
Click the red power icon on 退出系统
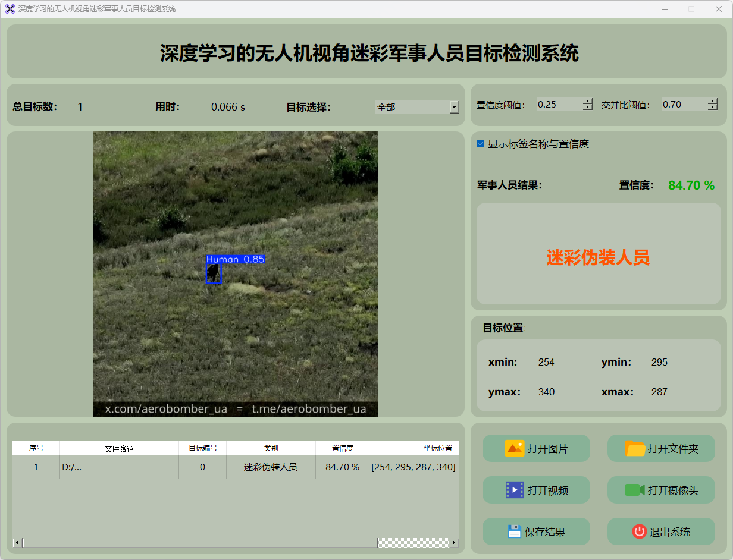(639, 531)
